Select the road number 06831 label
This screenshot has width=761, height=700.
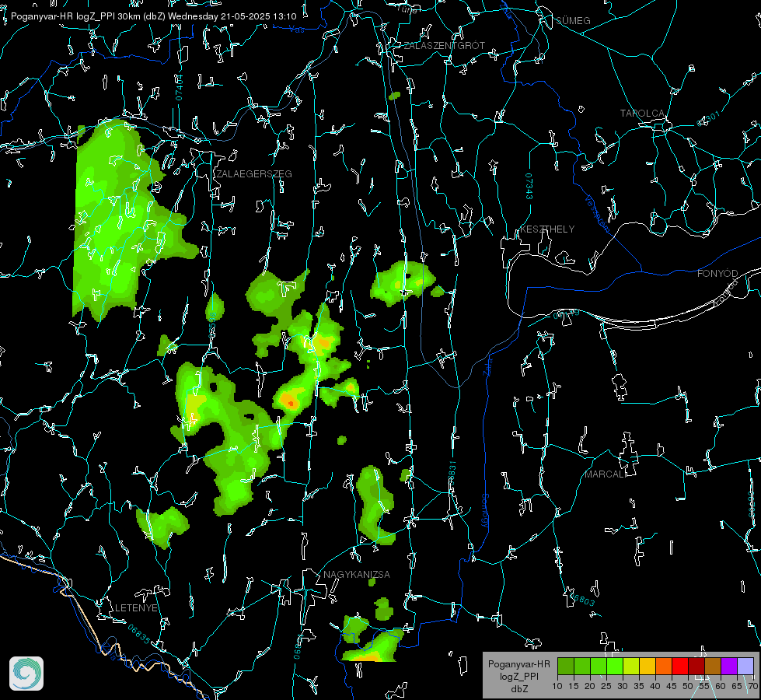[452, 474]
